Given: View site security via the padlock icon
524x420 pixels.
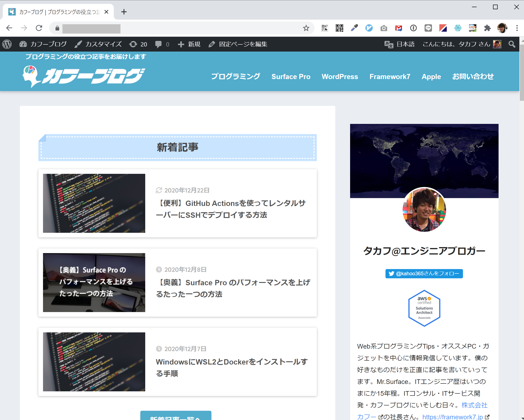Looking at the screenshot, I should 57,28.
